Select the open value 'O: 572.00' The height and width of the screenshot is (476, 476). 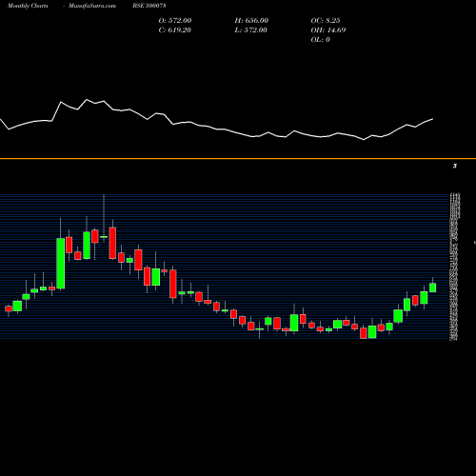(175, 21)
